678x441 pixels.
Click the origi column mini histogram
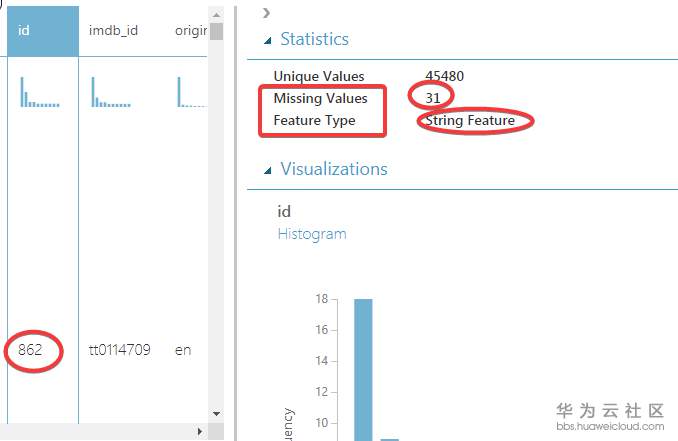coord(190,93)
